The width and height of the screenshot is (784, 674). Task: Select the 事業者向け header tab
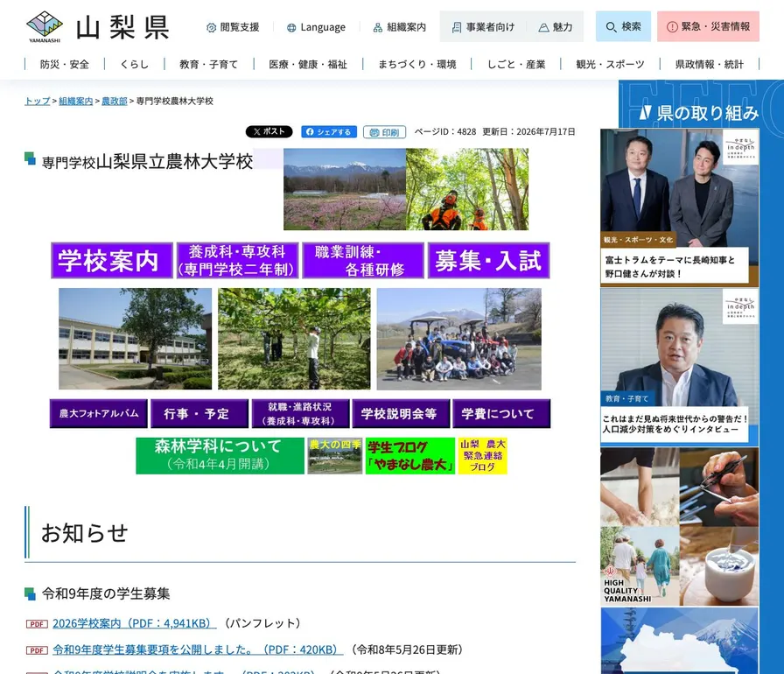483,27
